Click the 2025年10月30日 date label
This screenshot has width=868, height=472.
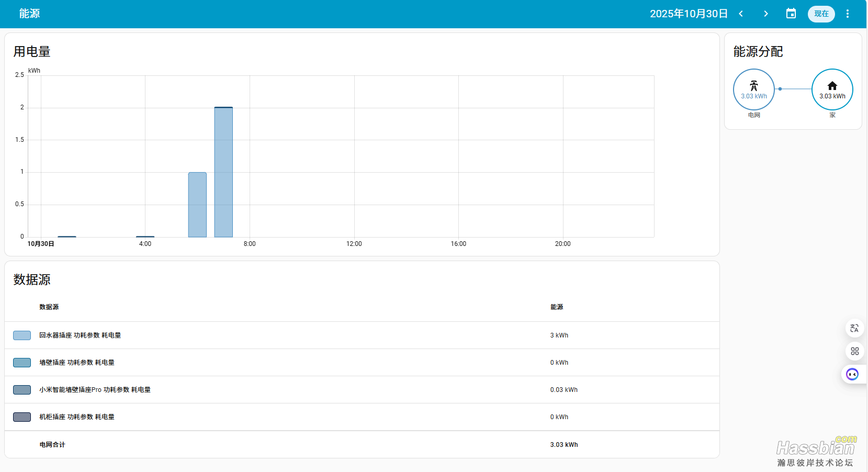coord(689,14)
